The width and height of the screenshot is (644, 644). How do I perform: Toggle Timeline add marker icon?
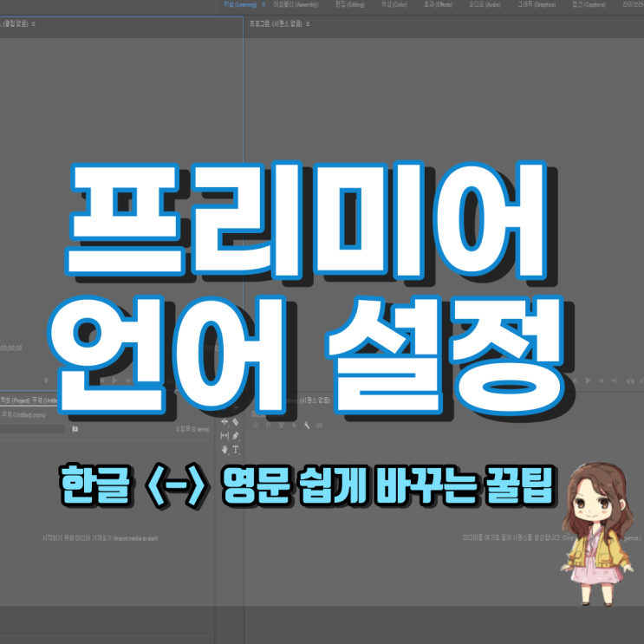coord(294,426)
